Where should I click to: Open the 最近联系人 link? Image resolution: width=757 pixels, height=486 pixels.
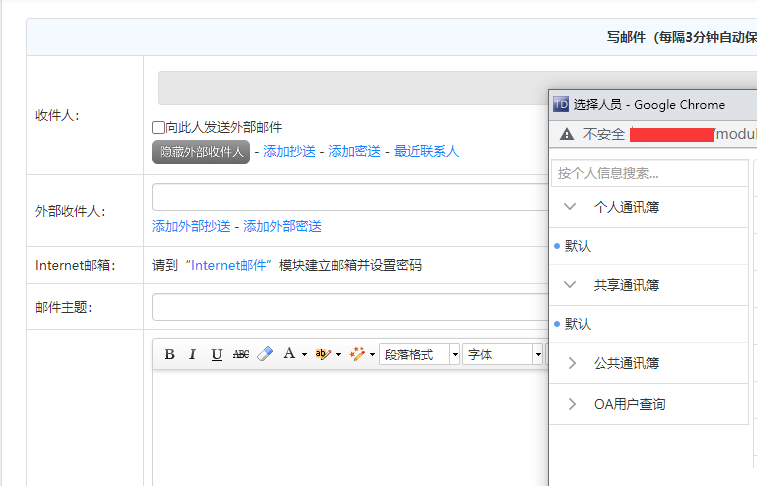pos(426,152)
